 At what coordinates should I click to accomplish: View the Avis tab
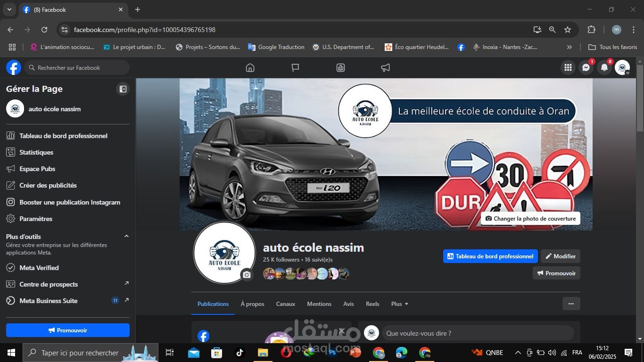tap(348, 304)
